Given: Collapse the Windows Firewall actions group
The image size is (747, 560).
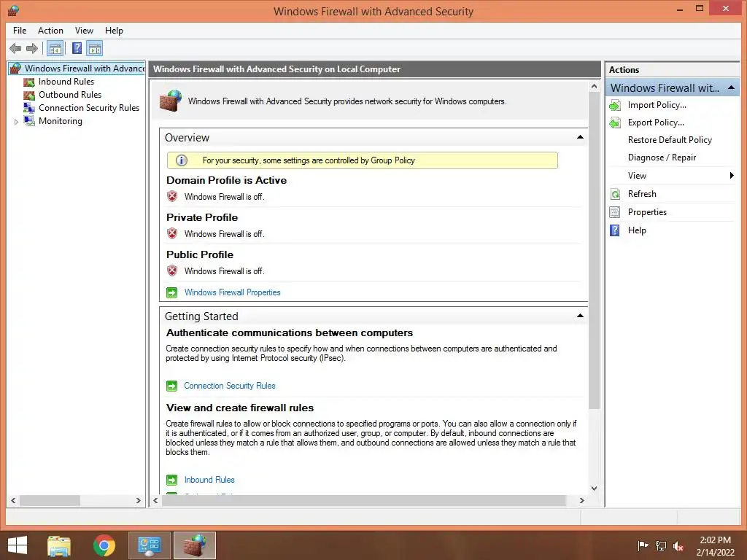Looking at the screenshot, I should pos(731,88).
